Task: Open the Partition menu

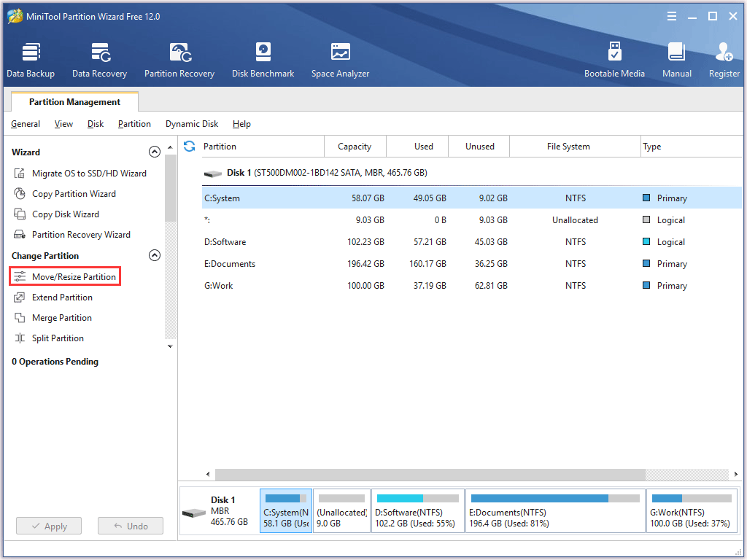Action: 134,124
